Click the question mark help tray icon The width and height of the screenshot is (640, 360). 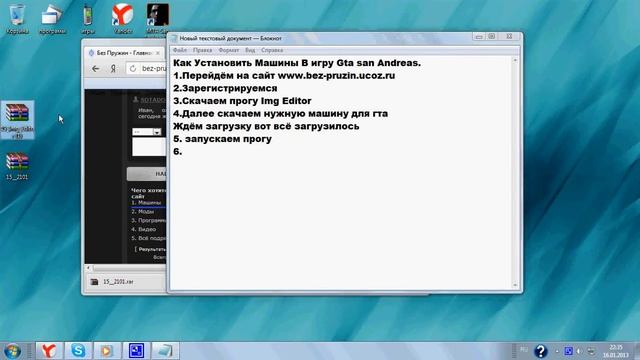click(x=540, y=351)
